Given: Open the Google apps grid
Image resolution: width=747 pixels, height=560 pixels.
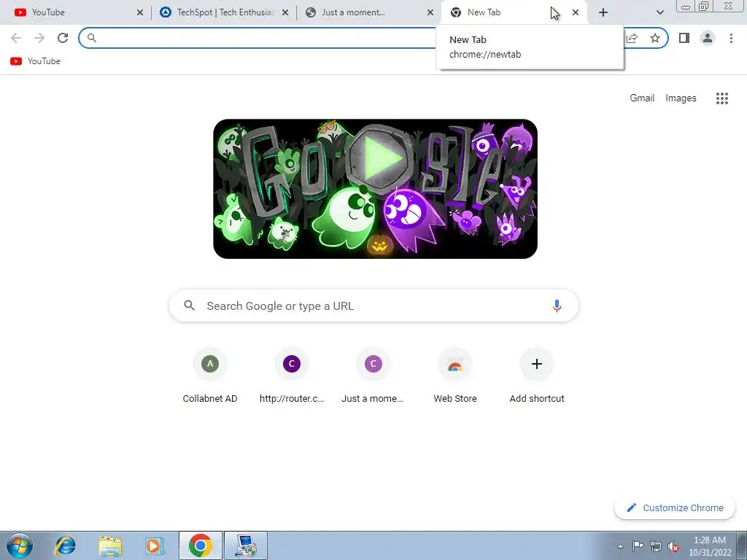Looking at the screenshot, I should [x=721, y=98].
